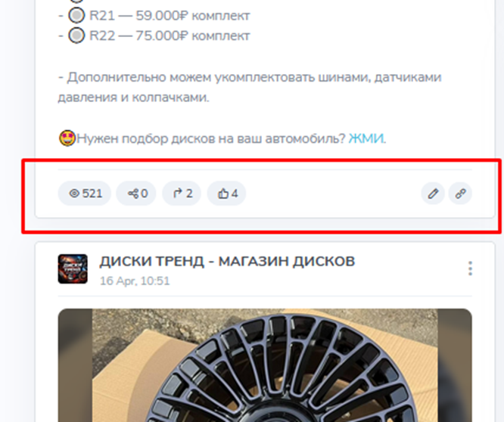
Task: Click the heart-eyes emoji before Нужен подбор
Action: pyautogui.click(x=67, y=138)
